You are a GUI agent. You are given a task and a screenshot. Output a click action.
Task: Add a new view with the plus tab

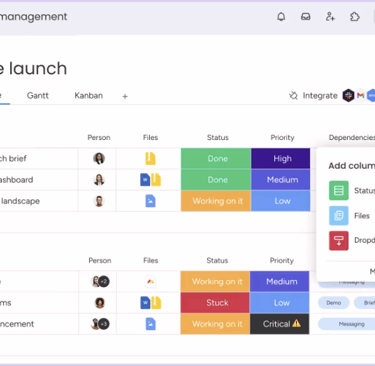tap(125, 96)
